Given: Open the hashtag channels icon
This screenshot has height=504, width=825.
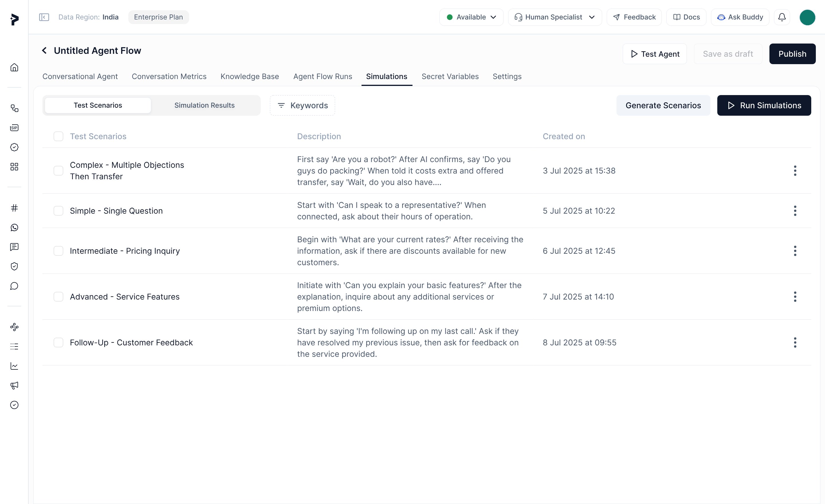Looking at the screenshot, I should point(14,208).
